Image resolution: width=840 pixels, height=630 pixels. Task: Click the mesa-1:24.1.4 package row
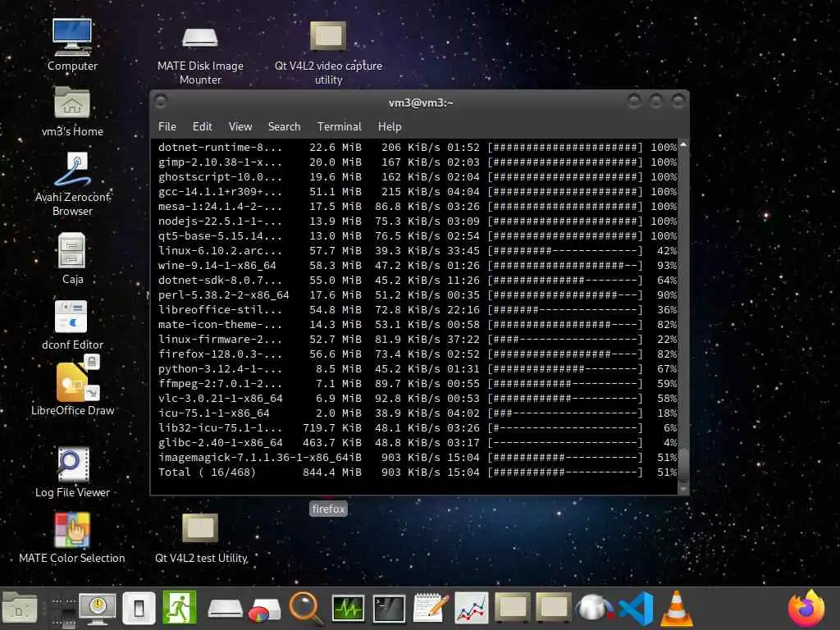pyautogui.click(x=418, y=206)
